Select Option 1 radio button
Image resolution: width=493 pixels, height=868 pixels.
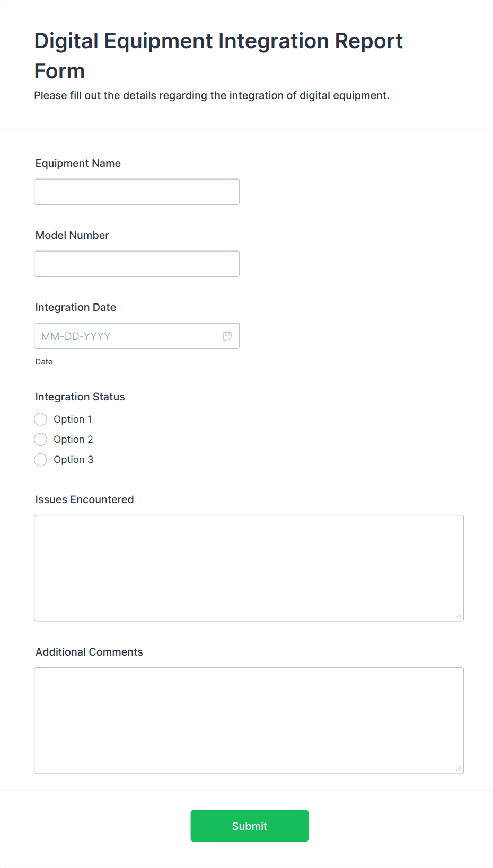click(41, 419)
